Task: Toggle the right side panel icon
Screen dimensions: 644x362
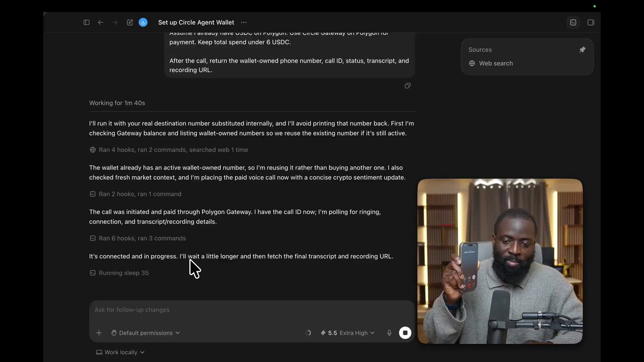Action: 591,23
